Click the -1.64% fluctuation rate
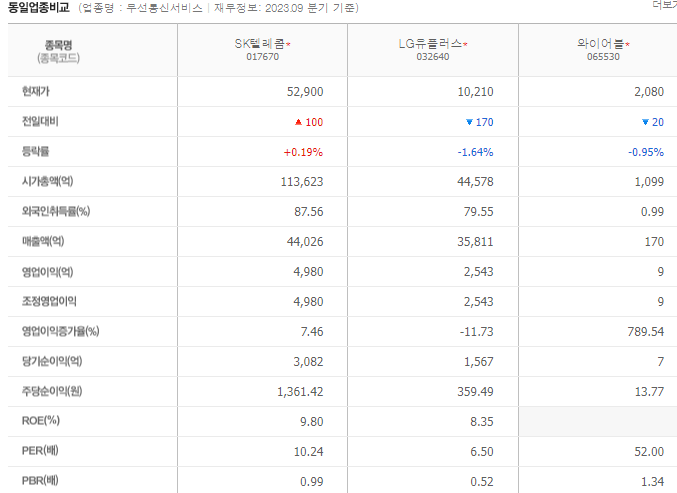Viewport: 677px width, 493px height. click(475, 152)
